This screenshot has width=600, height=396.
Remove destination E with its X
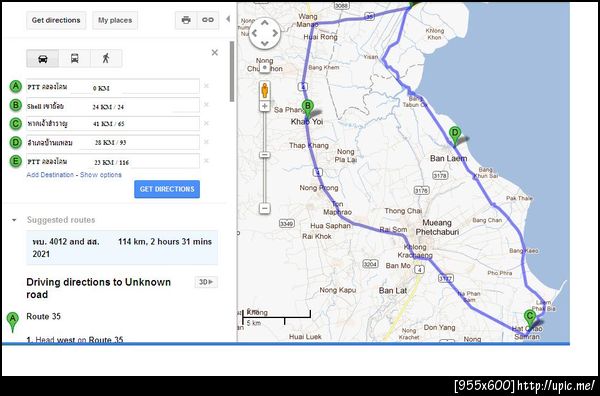click(206, 161)
